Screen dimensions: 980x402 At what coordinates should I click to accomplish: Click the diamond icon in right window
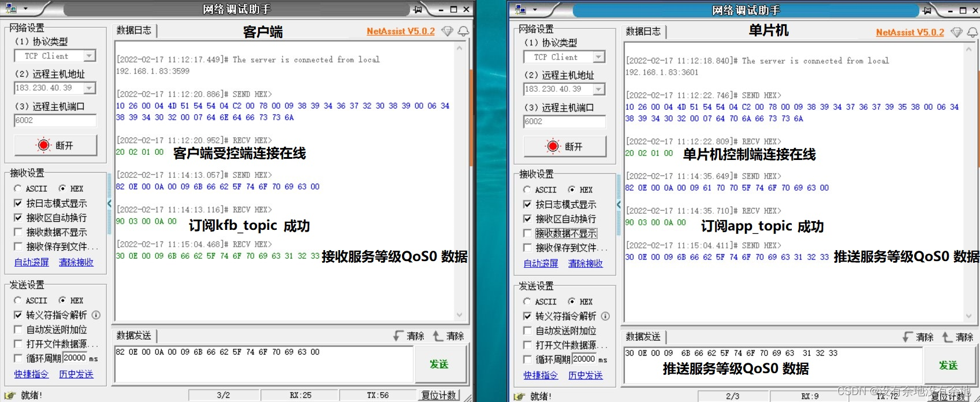click(956, 32)
